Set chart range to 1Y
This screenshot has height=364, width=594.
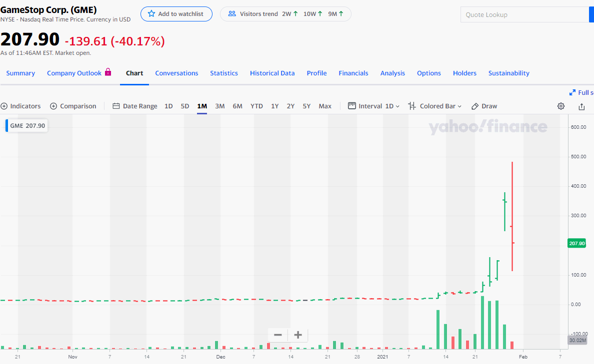point(274,106)
